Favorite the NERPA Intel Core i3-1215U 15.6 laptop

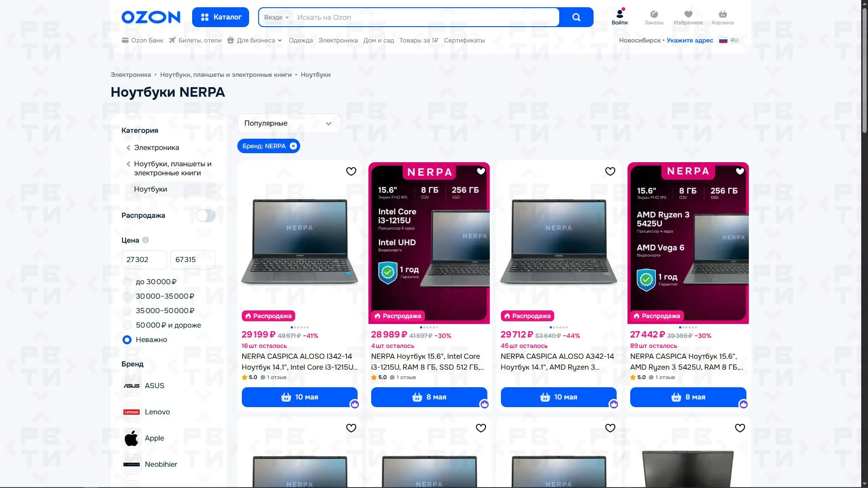[481, 171]
